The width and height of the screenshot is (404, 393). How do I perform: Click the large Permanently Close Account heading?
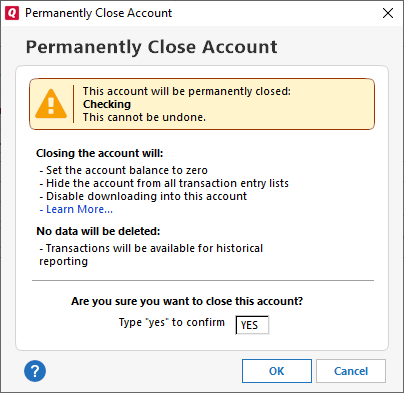pyautogui.click(x=152, y=47)
